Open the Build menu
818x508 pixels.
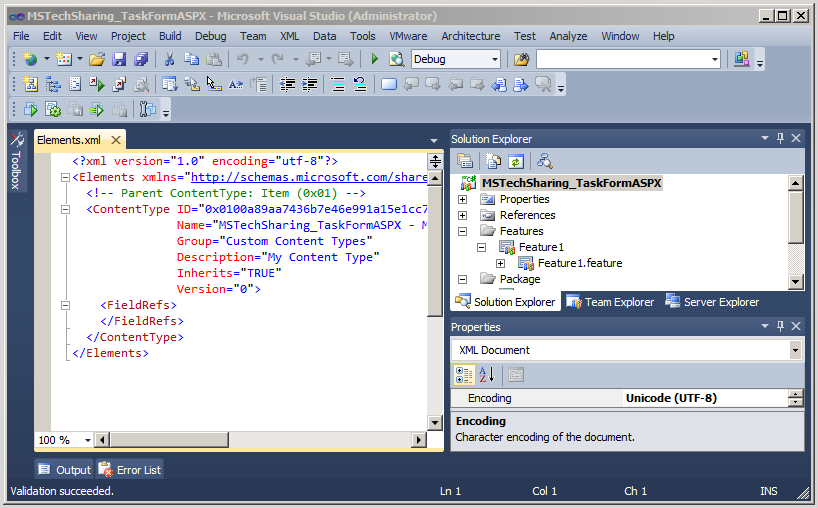(x=170, y=36)
